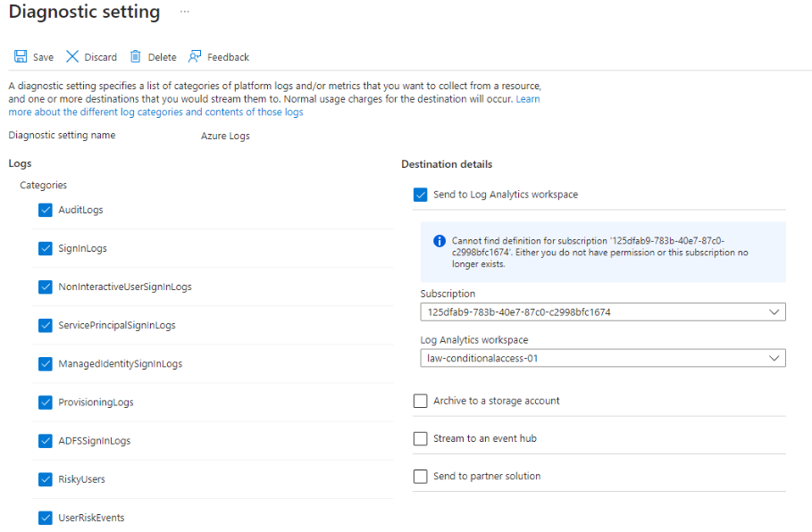Open the ellipsis menu beside Diagnostic setting title

pyautogui.click(x=184, y=12)
